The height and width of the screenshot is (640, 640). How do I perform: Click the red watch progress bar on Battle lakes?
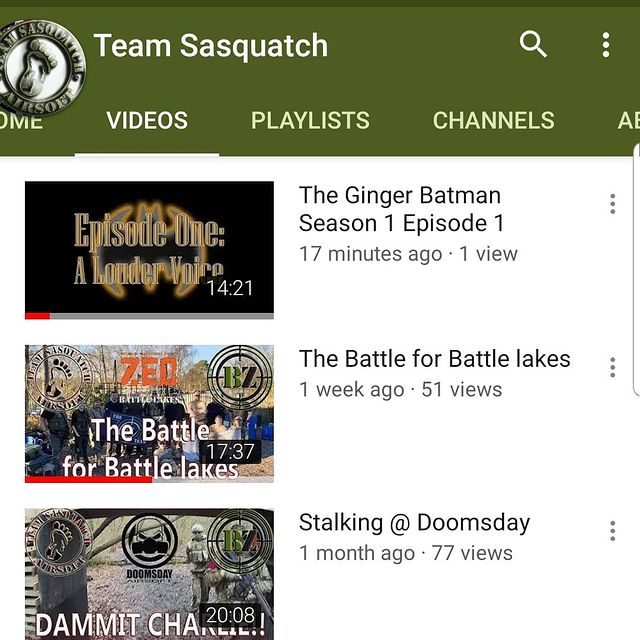coord(88,480)
